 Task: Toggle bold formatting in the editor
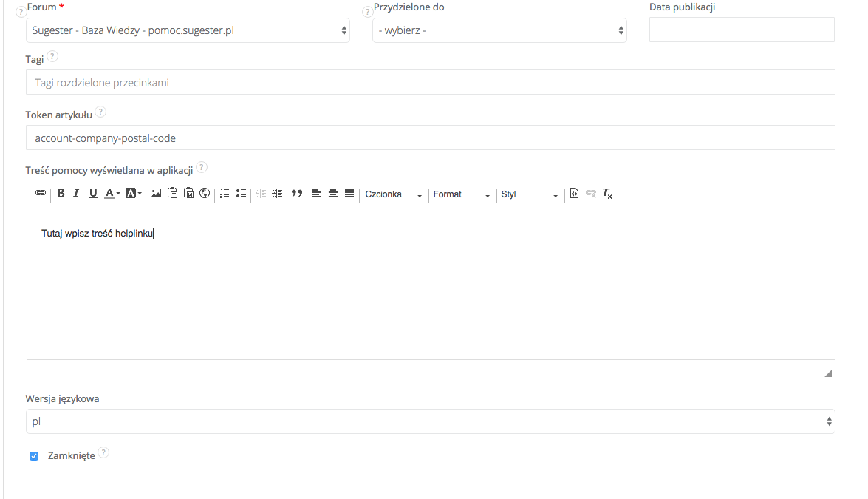click(61, 194)
